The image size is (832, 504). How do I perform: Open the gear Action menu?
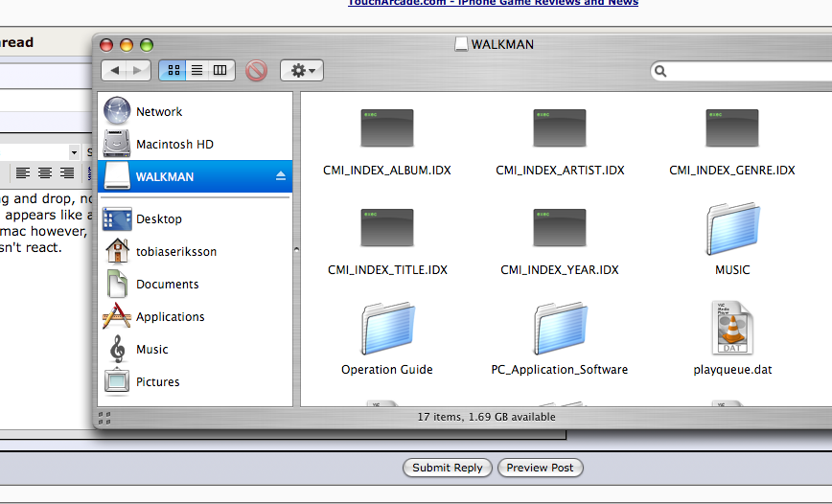click(302, 70)
